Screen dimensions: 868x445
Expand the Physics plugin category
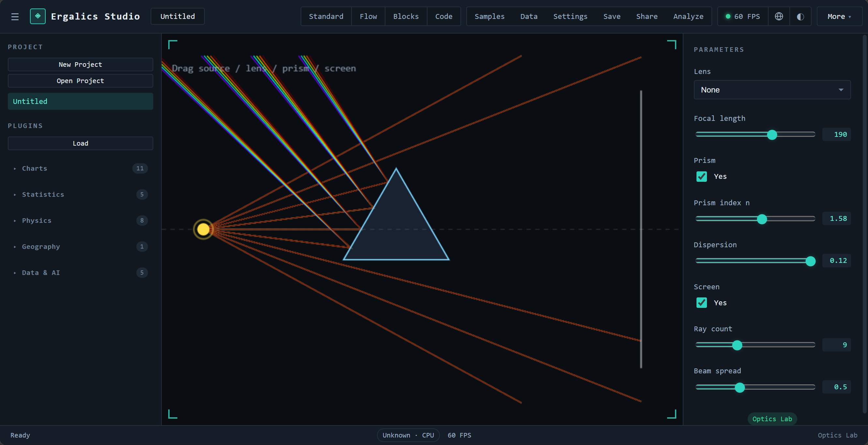[x=81, y=221]
